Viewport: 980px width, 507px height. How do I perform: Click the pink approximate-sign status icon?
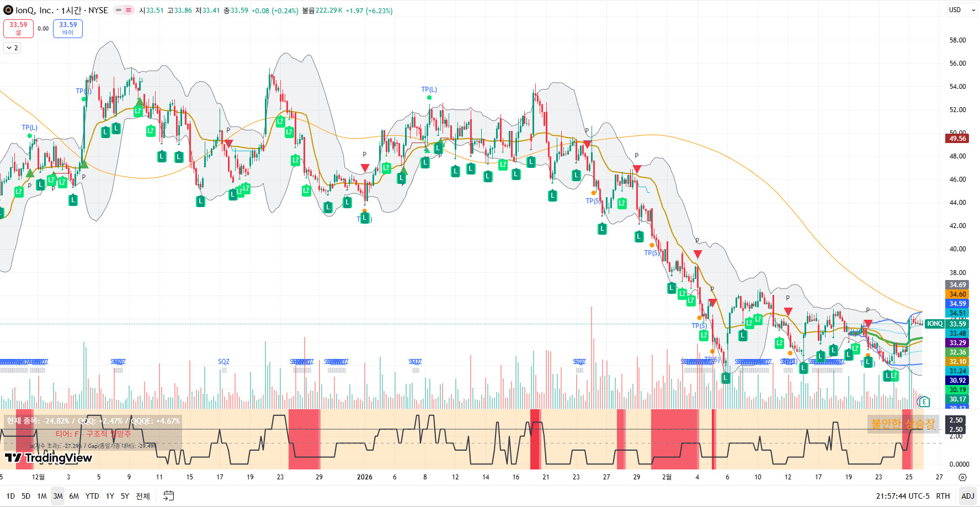click(x=129, y=10)
